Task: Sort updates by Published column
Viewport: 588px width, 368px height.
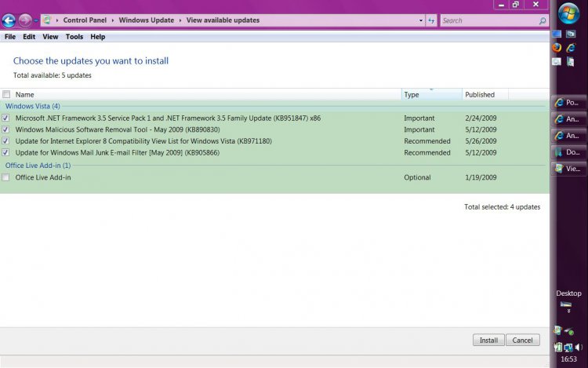Action: 485,94
